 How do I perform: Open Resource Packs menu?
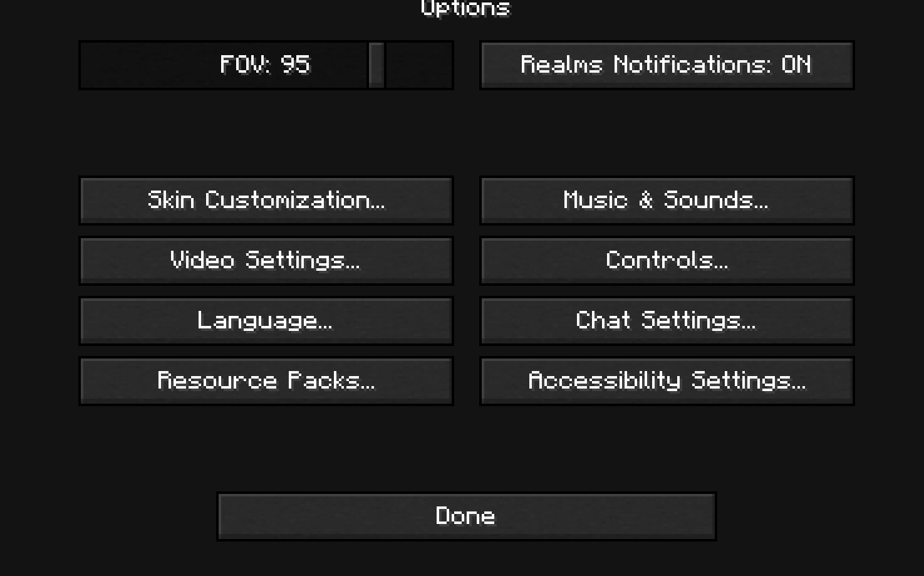[x=266, y=381]
